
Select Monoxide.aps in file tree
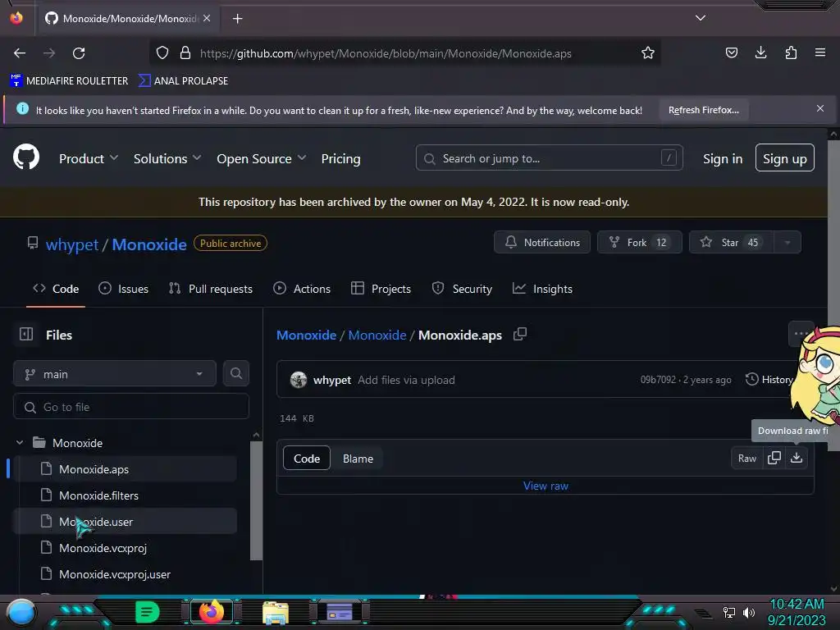125,468
